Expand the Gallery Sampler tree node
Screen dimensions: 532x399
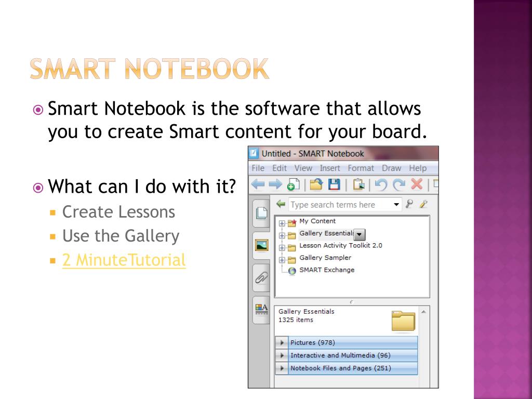pos(282,260)
